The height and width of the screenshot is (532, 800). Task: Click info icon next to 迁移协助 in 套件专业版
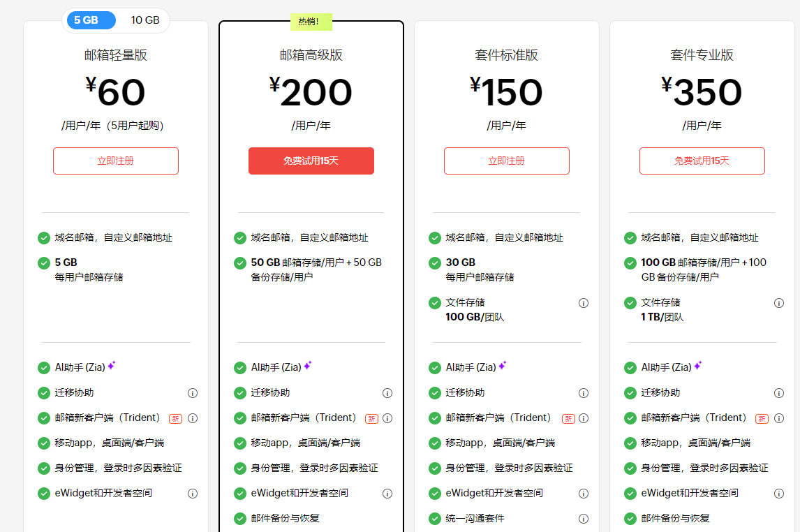pyautogui.click(x=778, y=393)
